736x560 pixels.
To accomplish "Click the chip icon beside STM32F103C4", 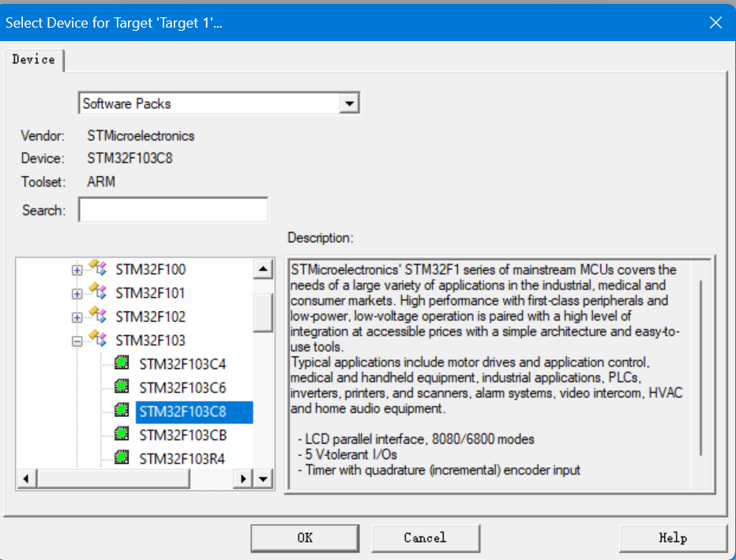I will point(122,363).
